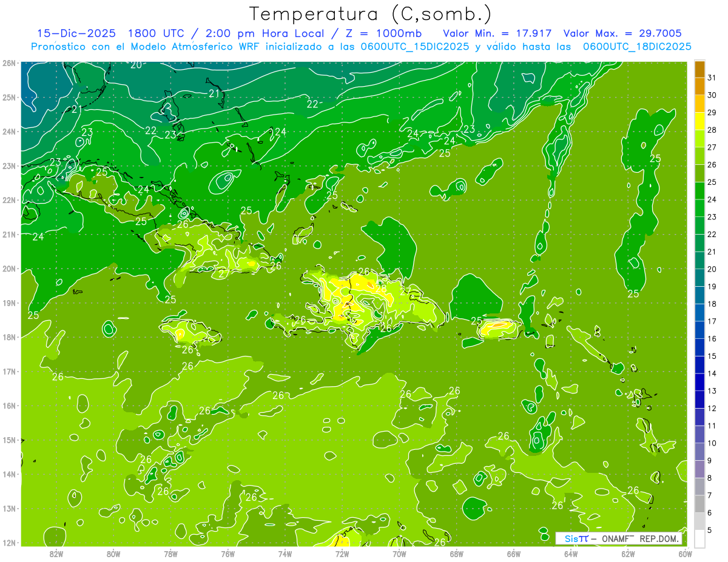This screenshot has height=562, width=728.
Task: Click the 66W longitude axis label
Action: 514,553
